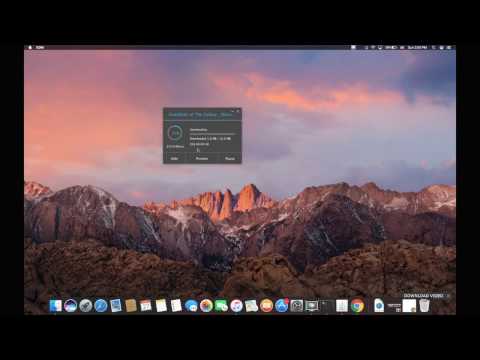Open Photos colorful flower icon in dock
The image size is (480, 360).
(206, 306)
